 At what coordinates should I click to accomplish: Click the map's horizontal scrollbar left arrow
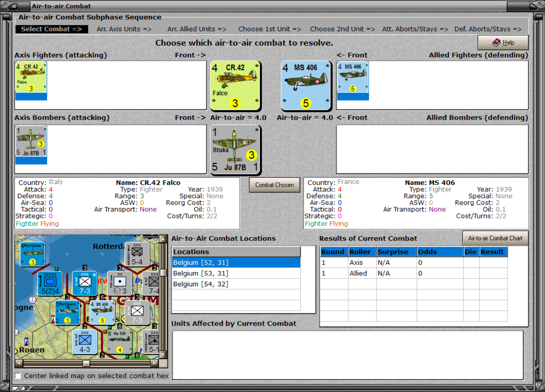click(19, 363)
